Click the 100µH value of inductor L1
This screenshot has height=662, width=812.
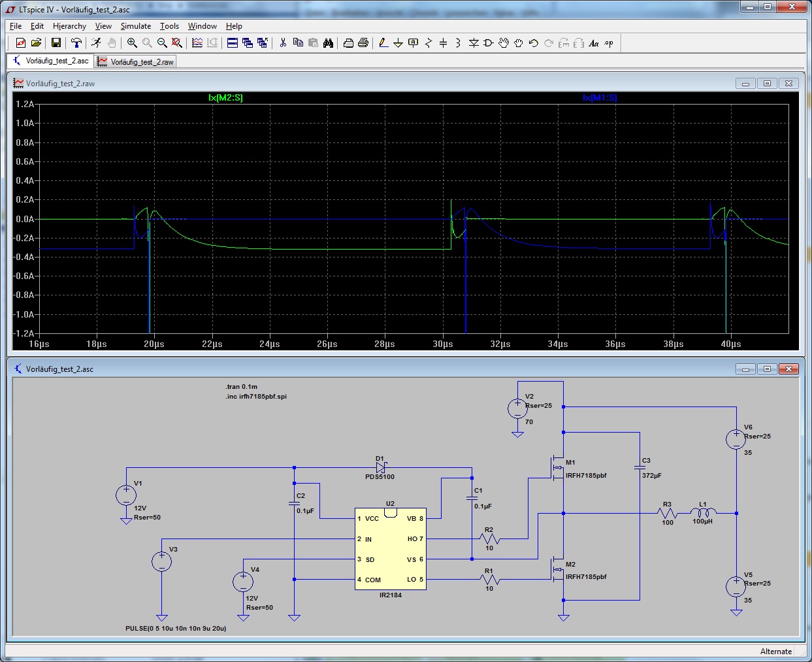click(x=703, y=521)
